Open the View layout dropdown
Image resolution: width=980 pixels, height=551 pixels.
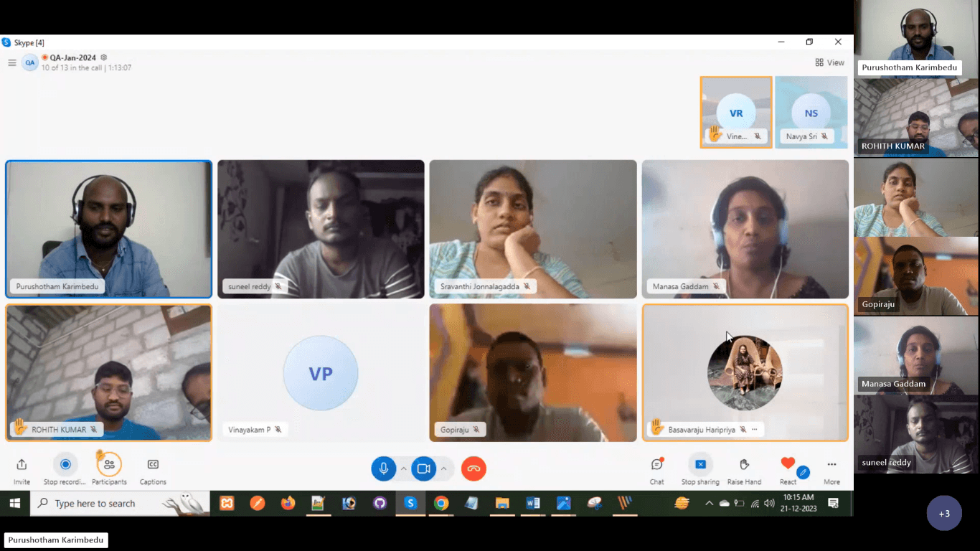click(829, 62)
